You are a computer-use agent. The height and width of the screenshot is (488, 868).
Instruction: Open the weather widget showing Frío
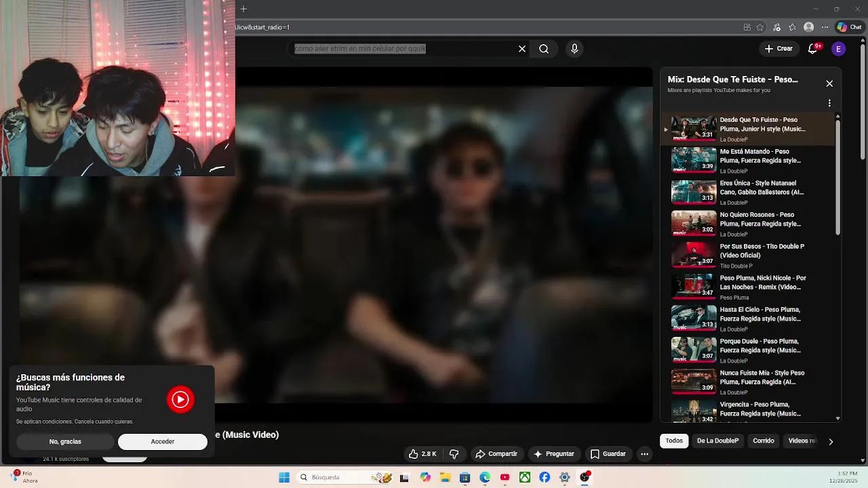25,476
